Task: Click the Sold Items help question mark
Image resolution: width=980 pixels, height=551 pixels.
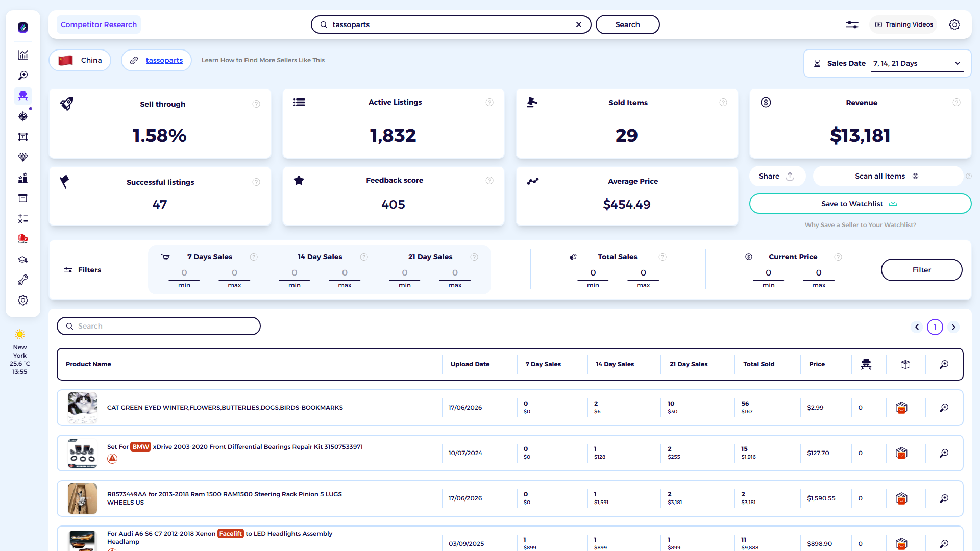Action: pyautogui.click(x=723, y=103)
